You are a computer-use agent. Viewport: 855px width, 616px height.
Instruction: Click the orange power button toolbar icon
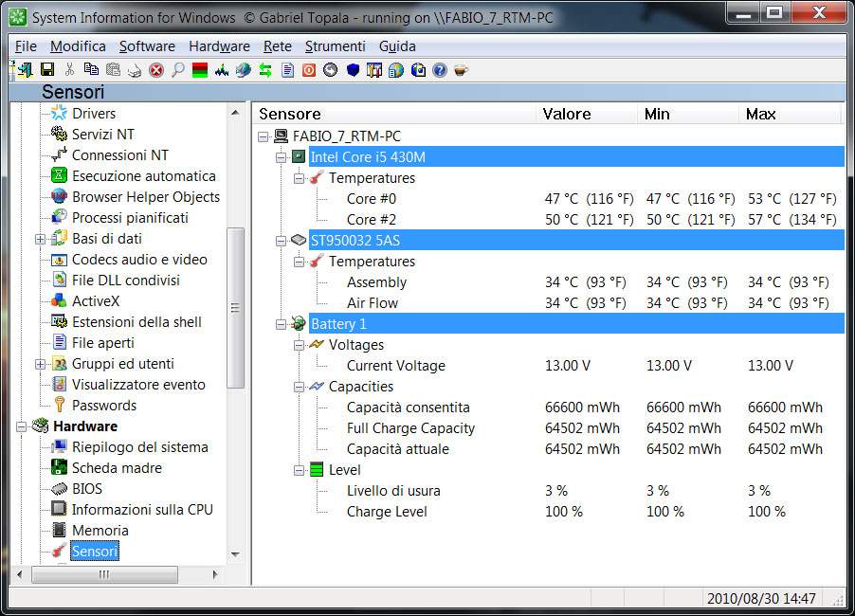click(309, 70)
